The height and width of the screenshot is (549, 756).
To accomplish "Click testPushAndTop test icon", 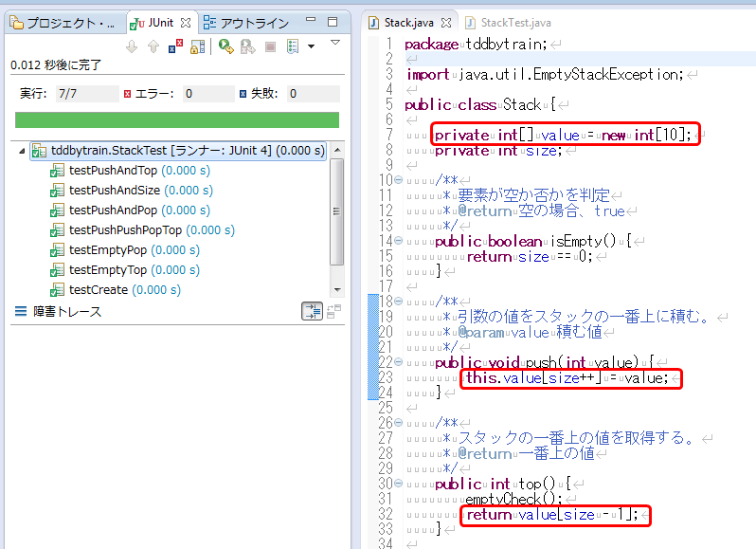I will (x=58, y=171).
